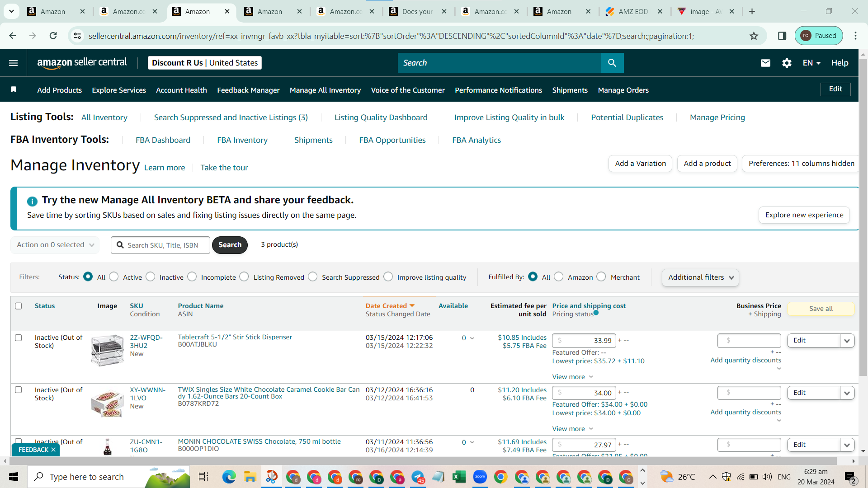Open Account Health in the nav bar
Image resolution: width=868 pixels, height=488 pixels.
[x=181, y=90]
